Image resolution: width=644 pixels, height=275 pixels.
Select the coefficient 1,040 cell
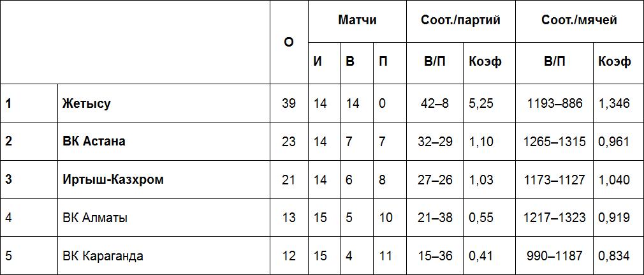pyautogui.click(x=615, y=180)
